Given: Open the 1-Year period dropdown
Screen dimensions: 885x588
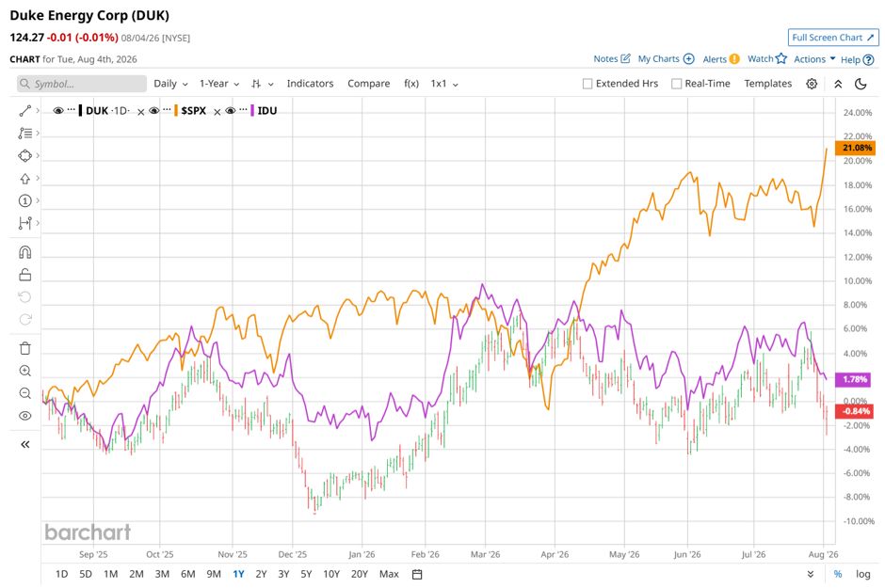Looking at the screenshot, I should pyautogui.click(x=219, y=84).
